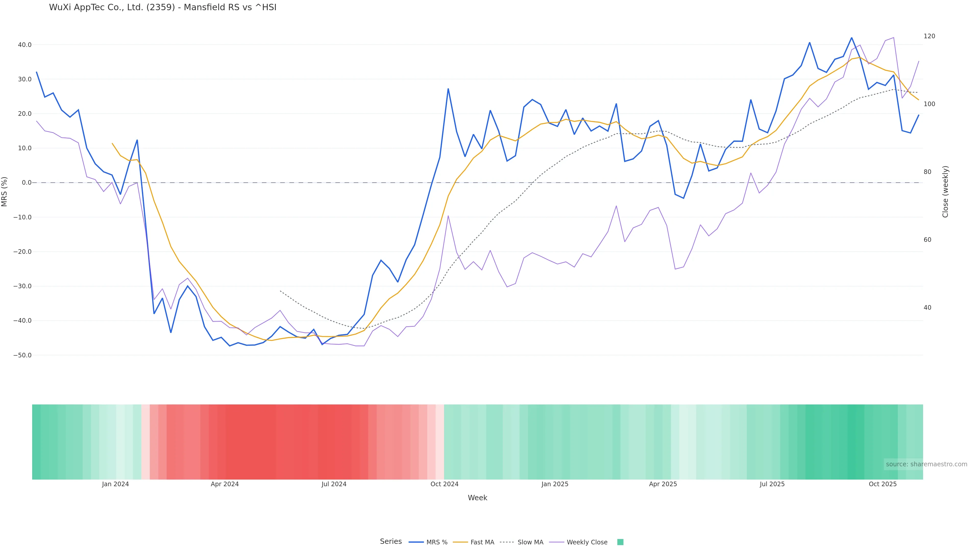The width and height of the screenshot is (980, 551).
Task: Click the Close (weekly) right axis title
Action: click(x=945, y=192)
